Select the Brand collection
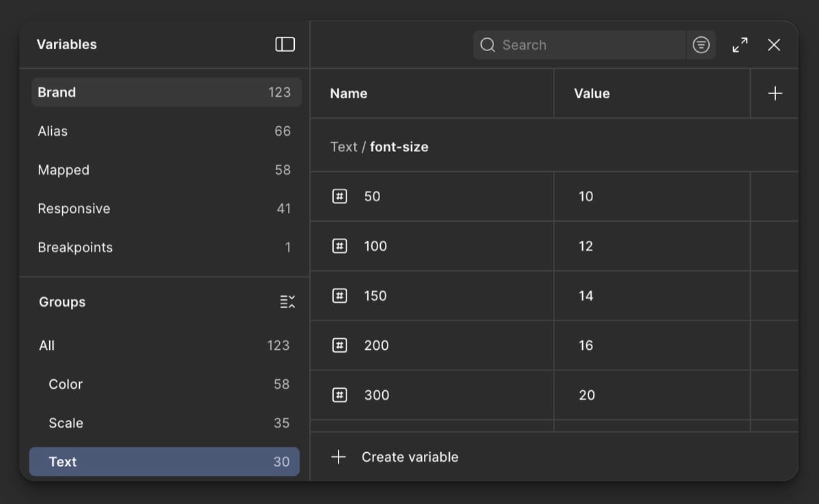This screenshot has width=819, height=504. (167, 92)
